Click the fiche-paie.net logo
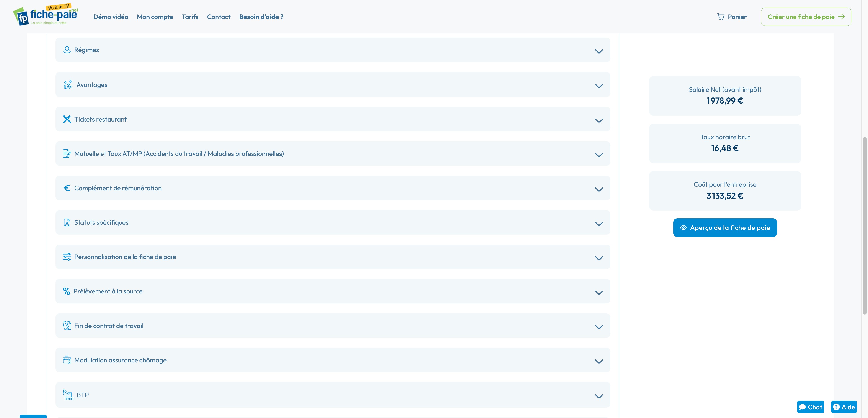 pyautogui.click(x=46, y=16)
